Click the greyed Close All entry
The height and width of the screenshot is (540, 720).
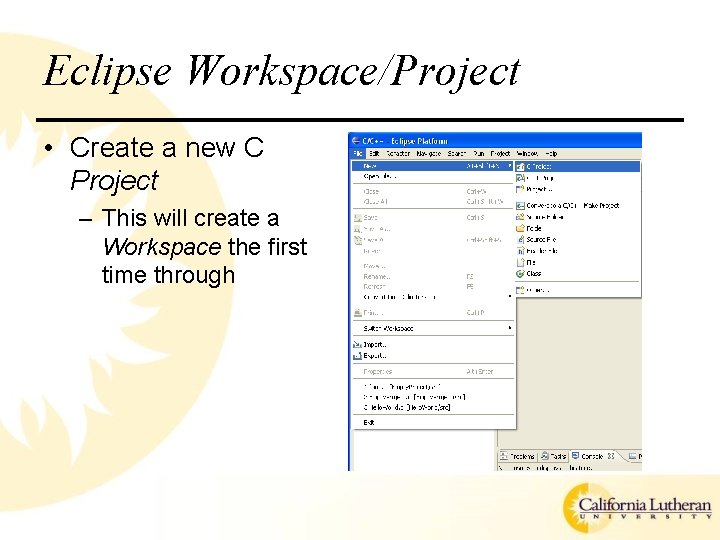click(433, 202)
